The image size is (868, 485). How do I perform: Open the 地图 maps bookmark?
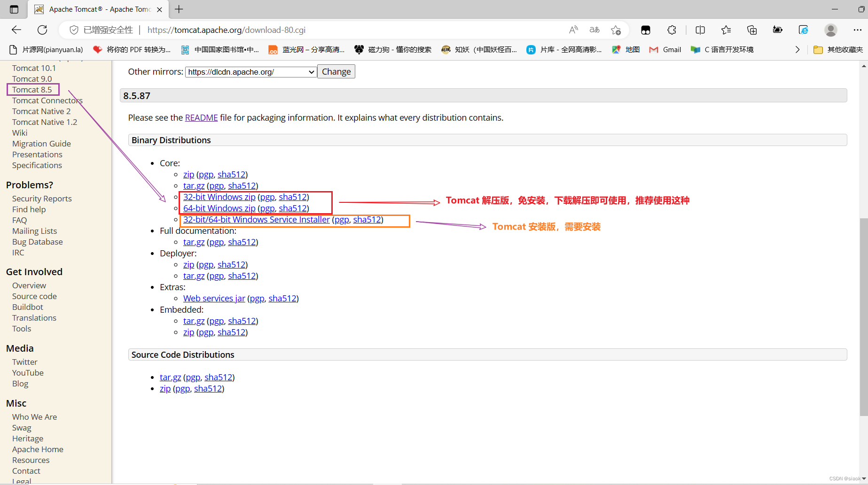tap(626, 50)
